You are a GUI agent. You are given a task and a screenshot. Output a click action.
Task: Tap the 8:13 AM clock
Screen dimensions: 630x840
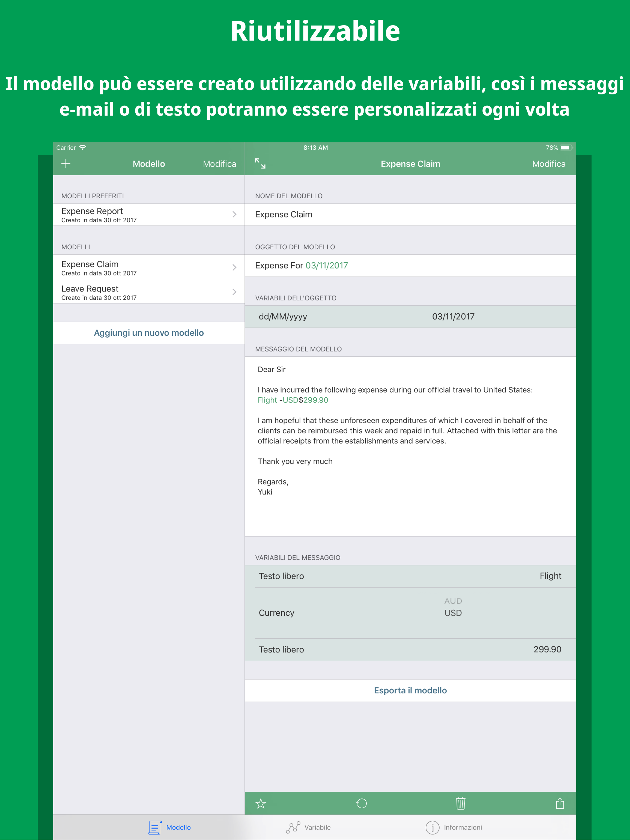pos(315,147)
